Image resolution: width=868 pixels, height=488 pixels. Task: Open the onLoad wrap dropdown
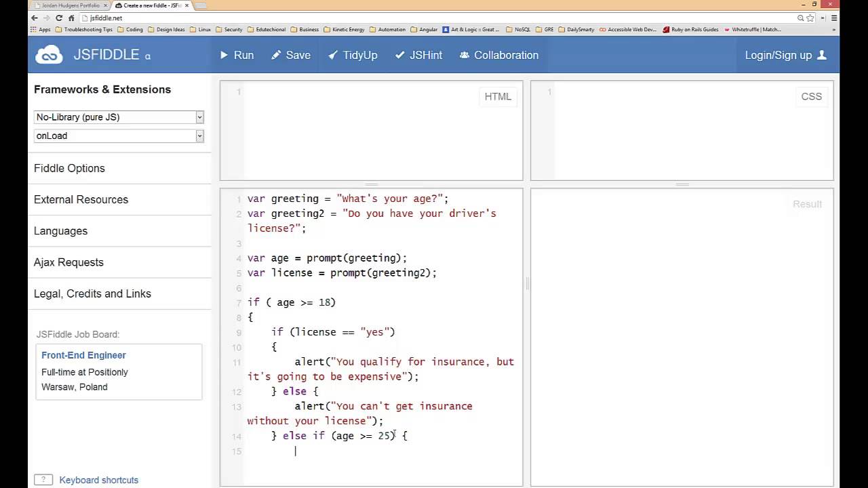pos(119,136)
